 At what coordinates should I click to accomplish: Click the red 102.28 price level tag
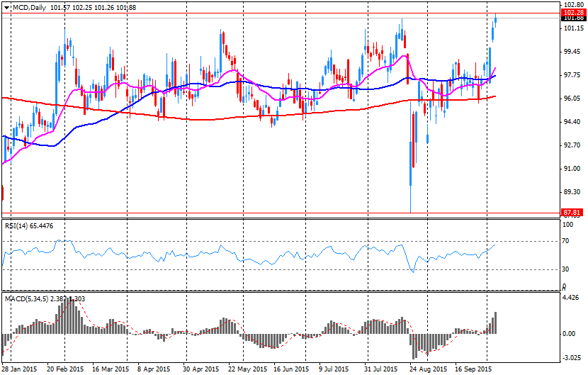[573, 13]
